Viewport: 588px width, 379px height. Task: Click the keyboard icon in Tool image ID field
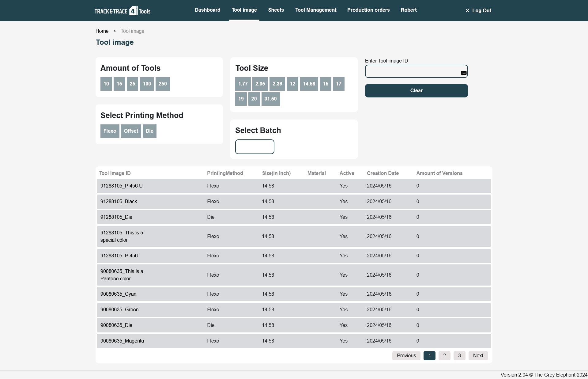464,73
